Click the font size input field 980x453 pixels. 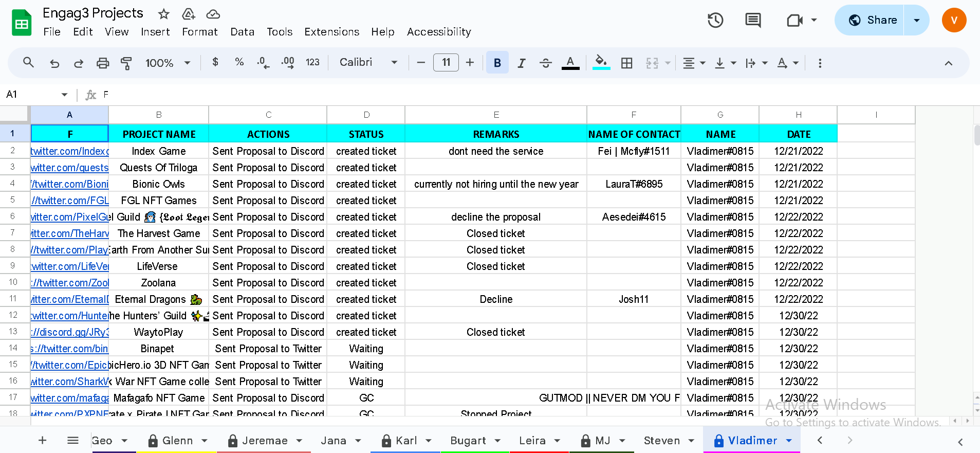coord(446,63)
